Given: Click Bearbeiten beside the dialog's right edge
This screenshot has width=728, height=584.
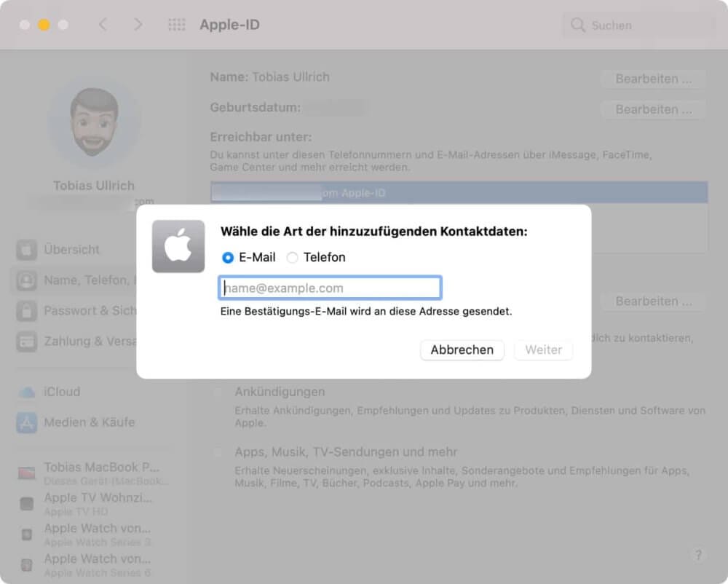Looking at the screenshot, I should [653, 301].
